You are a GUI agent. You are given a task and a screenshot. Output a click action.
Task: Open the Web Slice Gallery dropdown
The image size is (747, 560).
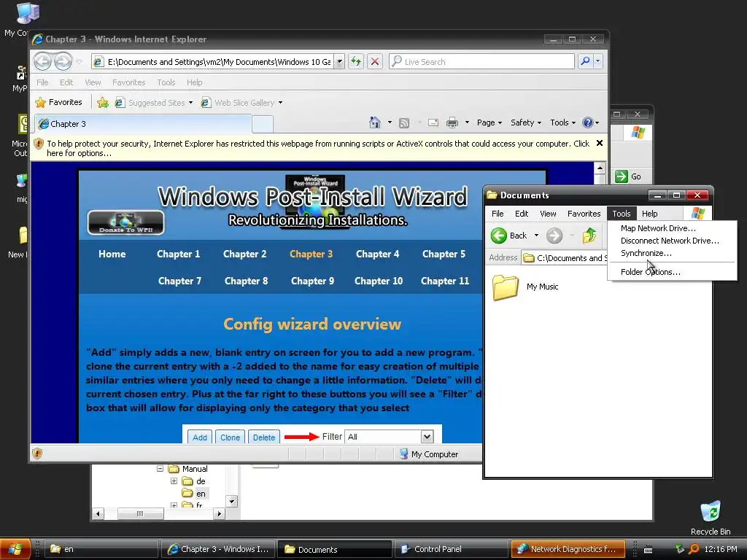pyautogui.click(x=280, y=102)
